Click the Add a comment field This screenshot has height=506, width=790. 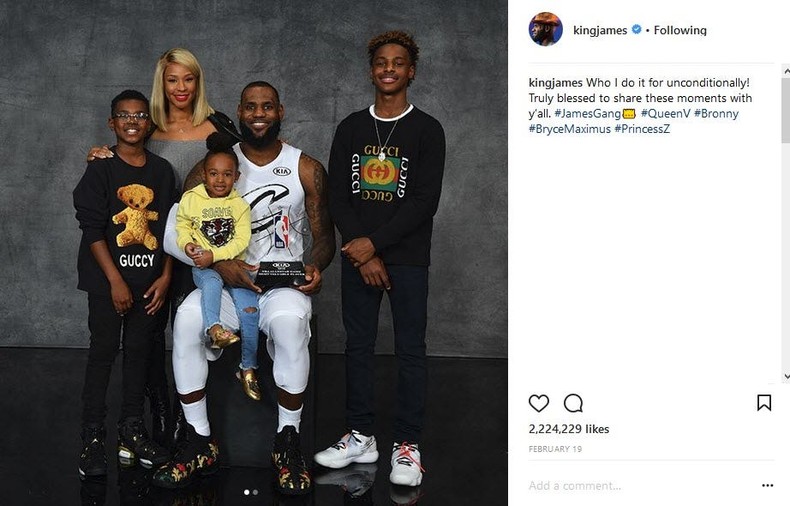pos(640,485)
